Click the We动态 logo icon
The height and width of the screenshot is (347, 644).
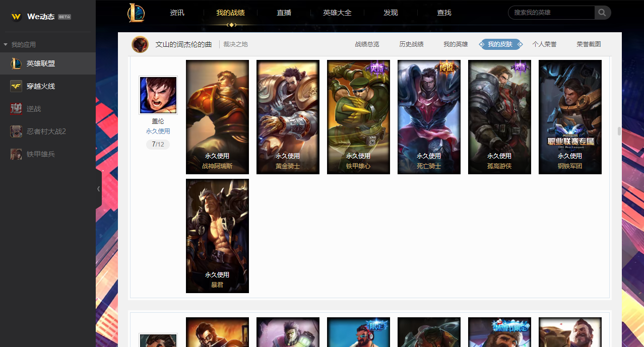tap(17, 17)
